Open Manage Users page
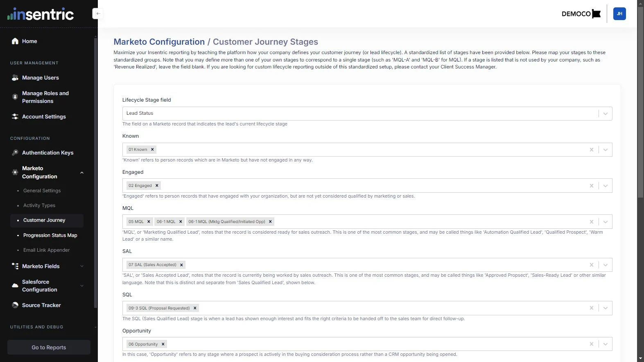Viewport: 644px width, 362px height. [x=41, y=77]
